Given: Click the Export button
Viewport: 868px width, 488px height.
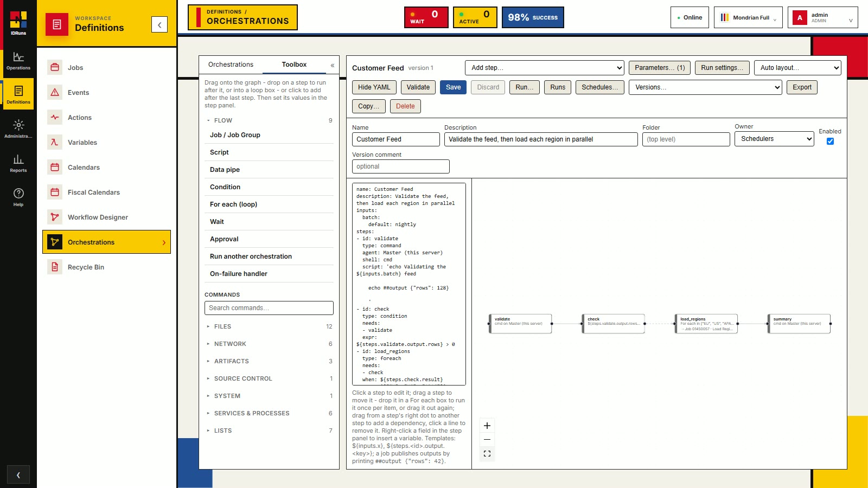Looking at the screenshot, I should pyautogui.click(x=802, y=87).
